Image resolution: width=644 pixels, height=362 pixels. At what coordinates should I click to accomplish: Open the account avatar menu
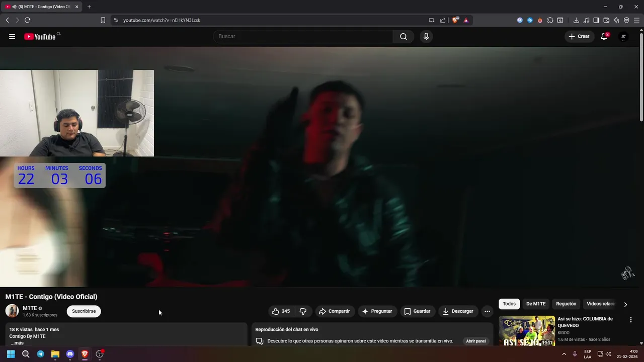pos(623,36)
